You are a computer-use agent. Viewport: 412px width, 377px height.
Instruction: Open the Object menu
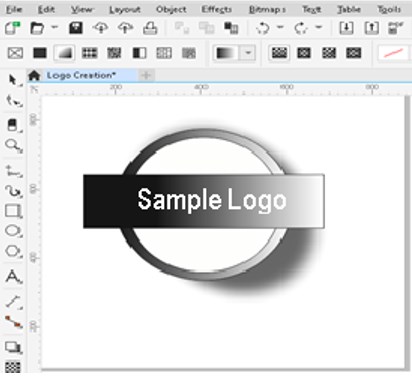[171, 9]
